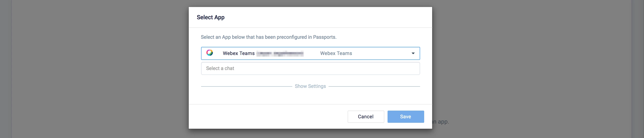Viewport: 644px width, 138px height.
Task: Click the blurred account name in dropdown
Action: point(280,54)
